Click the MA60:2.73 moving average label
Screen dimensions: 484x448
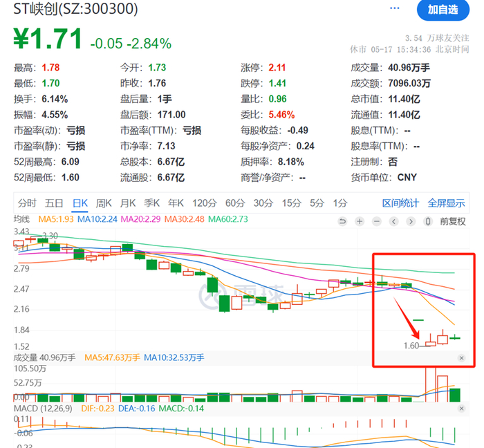pyautogui.click(x=228, y=219)
